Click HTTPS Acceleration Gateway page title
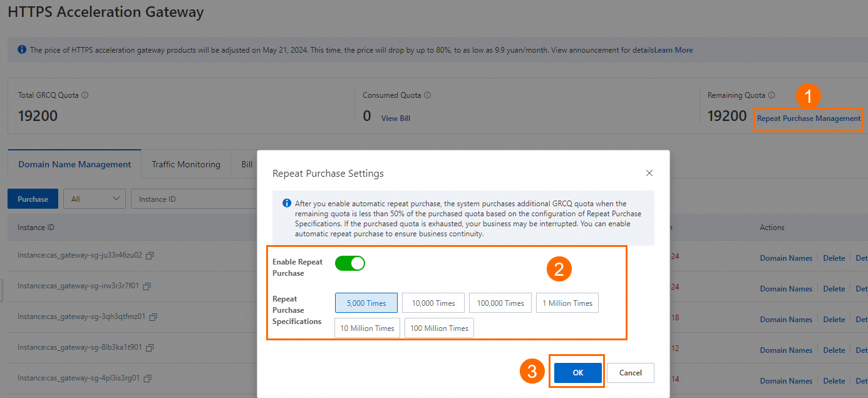The width and height of the screenshot is (868, 398). pos(106,11)
